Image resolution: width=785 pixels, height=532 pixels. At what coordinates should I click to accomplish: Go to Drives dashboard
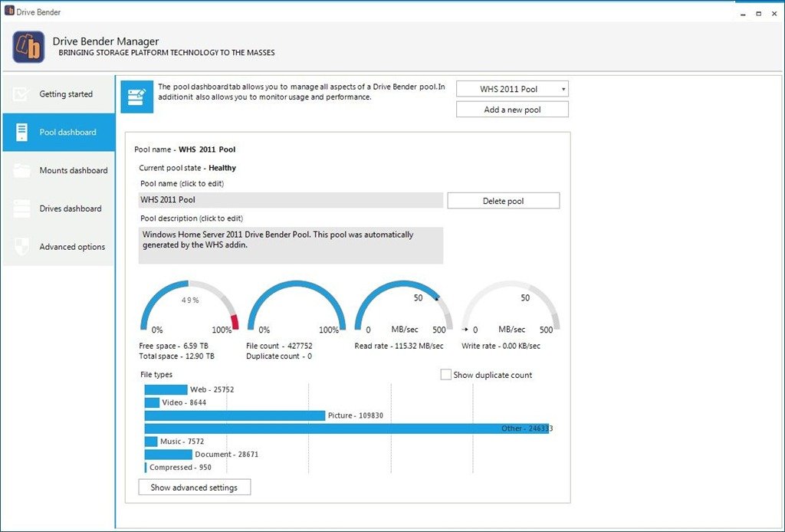pyautogui.click(x=58, y=209)
